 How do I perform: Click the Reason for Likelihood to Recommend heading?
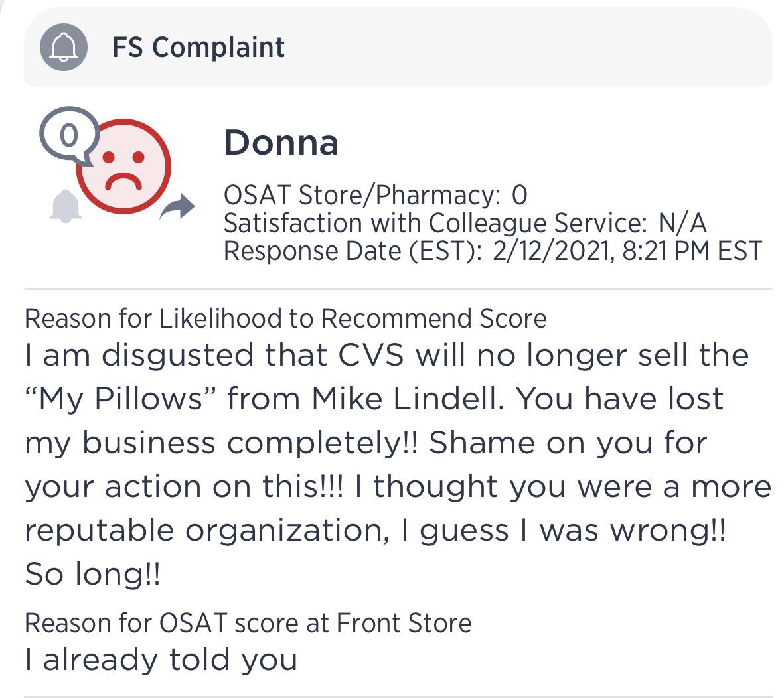coord(285,318)
